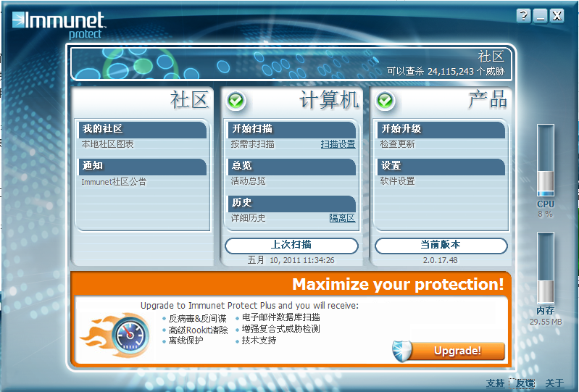Click the 技术支持 feature bullet
This screenshot has height=392, width=579.
tap(259, 341)
